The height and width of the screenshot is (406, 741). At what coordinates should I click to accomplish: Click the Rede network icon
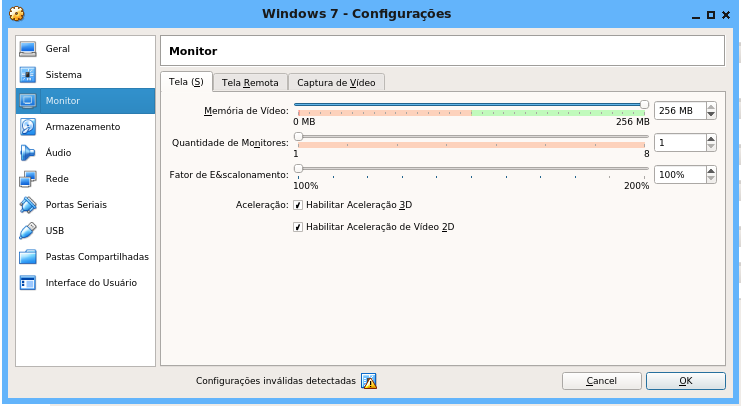tap(28, 179)
